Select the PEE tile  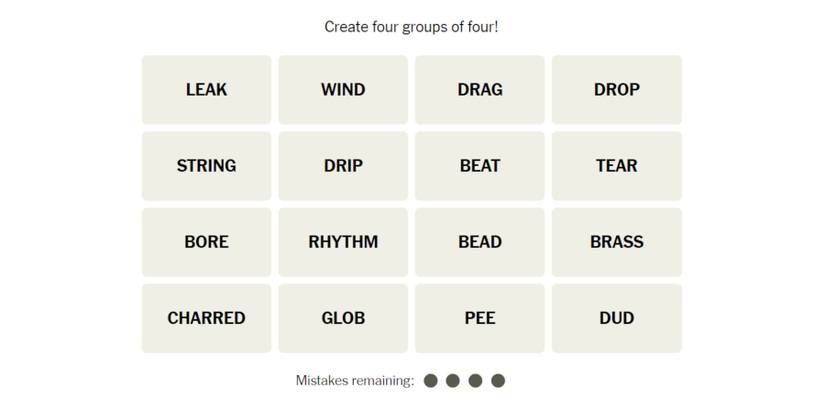point(480,318)
